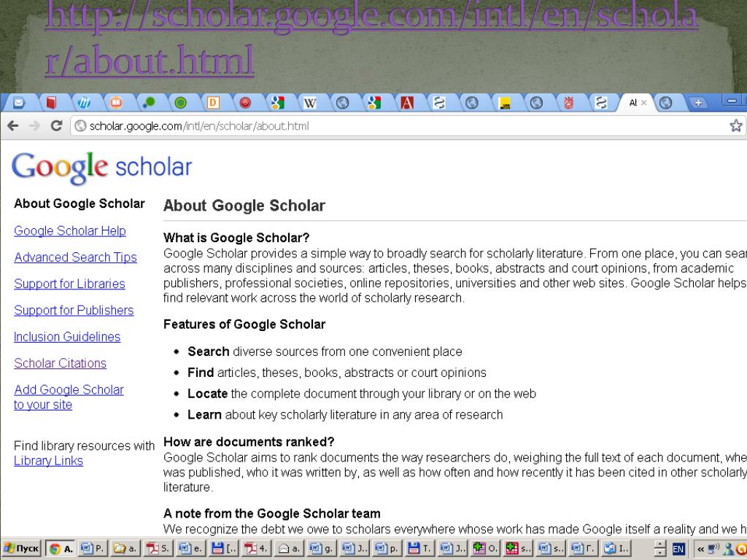Expand hidden tray icons with the chevron
The height and width of the screenshot is (560, 747).
pyautogui.click(x=700, y=550)
